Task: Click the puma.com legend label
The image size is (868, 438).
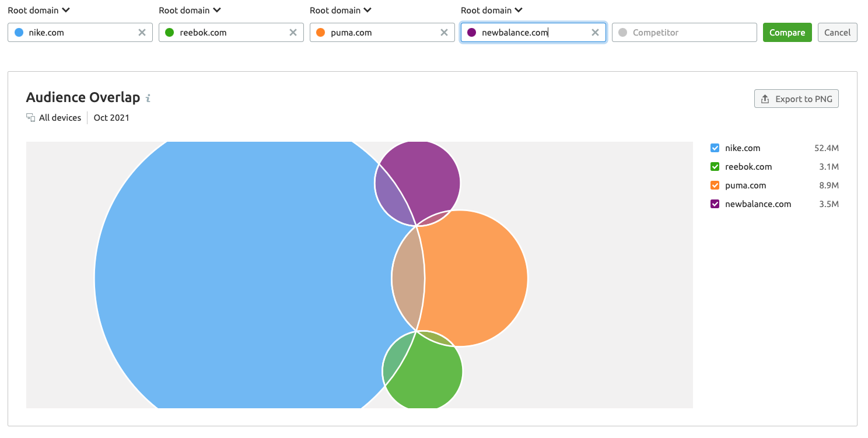Action: [745, 185]
